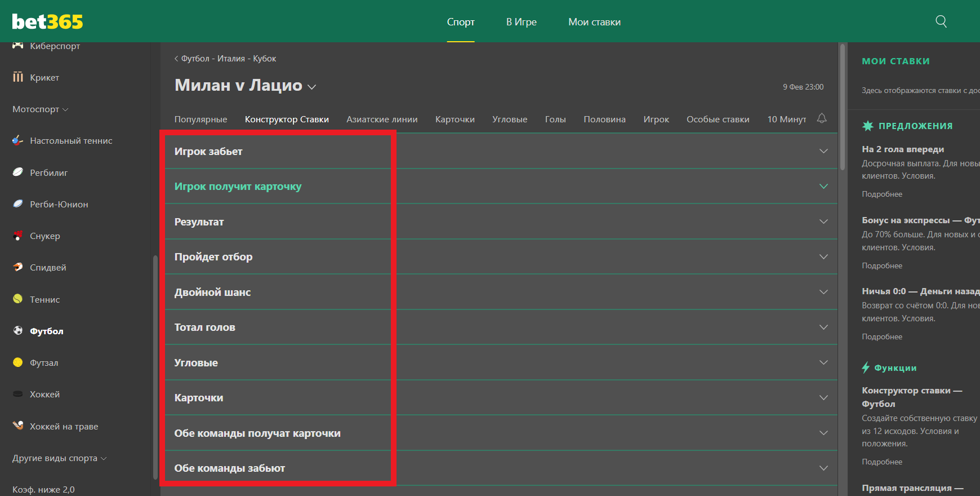The height and width of the screenshot is (496, 980).
Task: Click the Игрок забьет market title
Action: [x=208, y=151]
